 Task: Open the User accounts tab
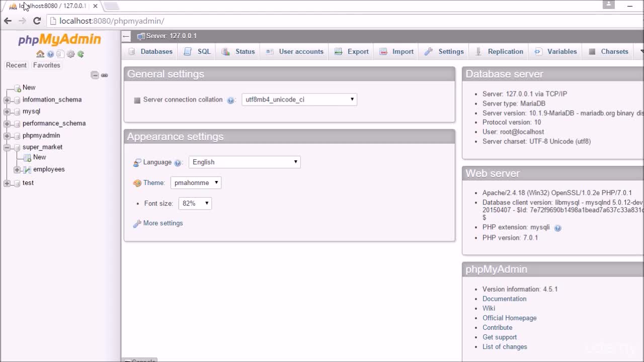(295, 51)
